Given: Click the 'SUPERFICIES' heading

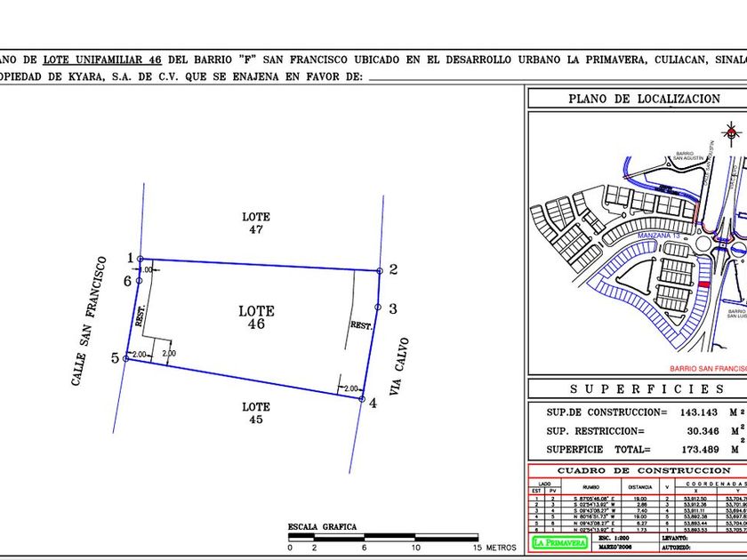Looking at the screenshot, I should pos(647,389).
